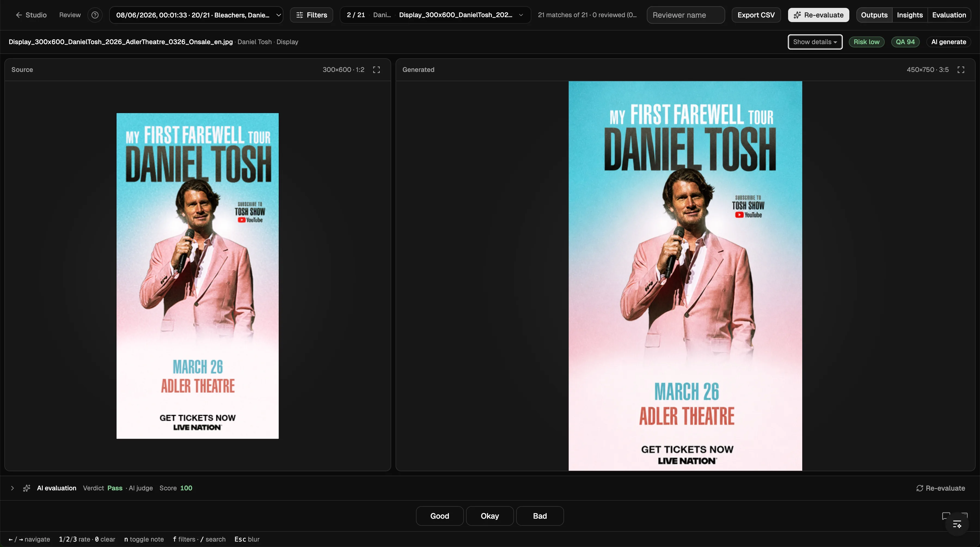Screen dimensions: 980x547
Task: Rate the output as Okay
Action: tap(490, 516)
